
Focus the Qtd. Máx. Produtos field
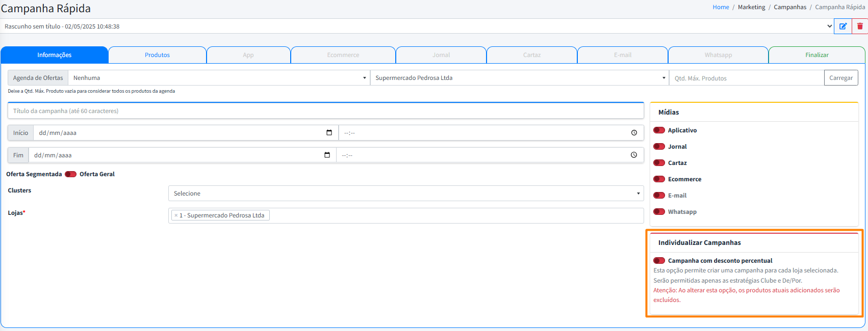[x=746, y=78]
